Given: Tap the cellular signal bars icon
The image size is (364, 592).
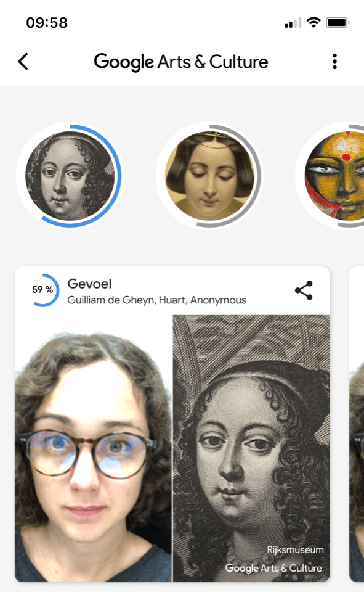Looking at the screenshot, I should click(293, 23).
